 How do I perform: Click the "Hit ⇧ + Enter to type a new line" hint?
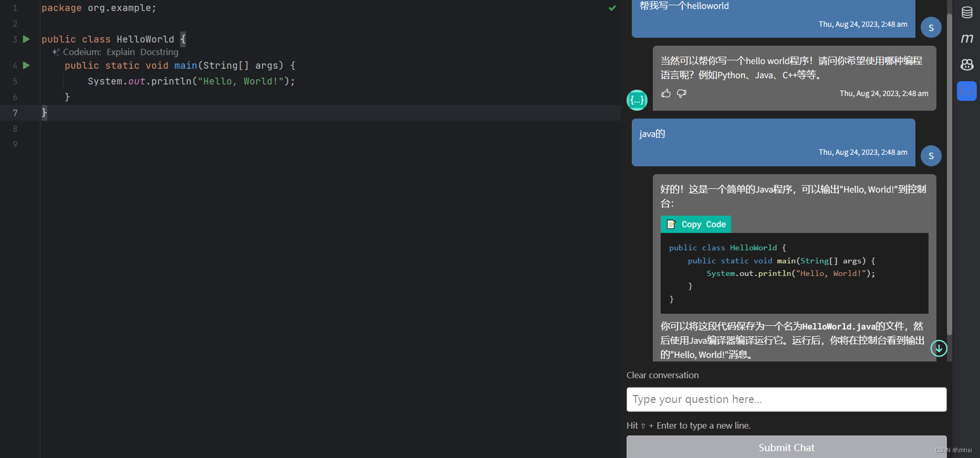pyautogui.click(x=689, y=425)
